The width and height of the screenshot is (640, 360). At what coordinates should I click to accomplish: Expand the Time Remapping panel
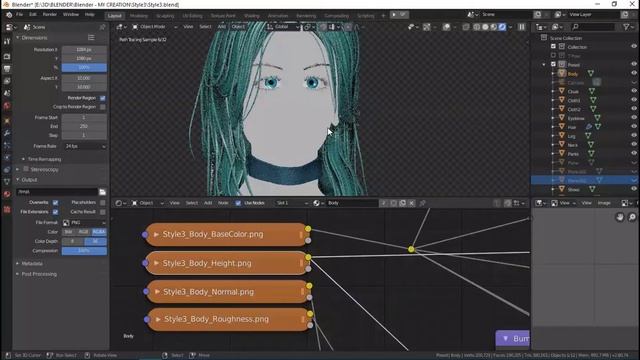(x=23, y=159)
